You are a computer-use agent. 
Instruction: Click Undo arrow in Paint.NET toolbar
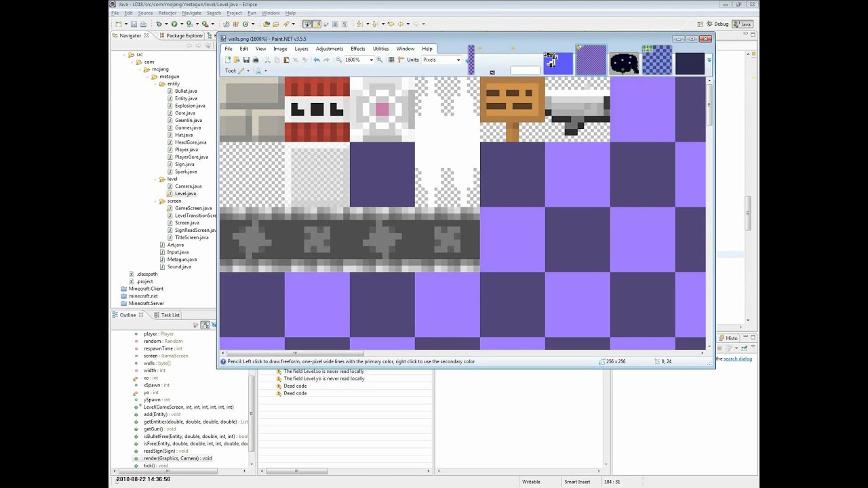pyautogui.click(x=317, y=60)
